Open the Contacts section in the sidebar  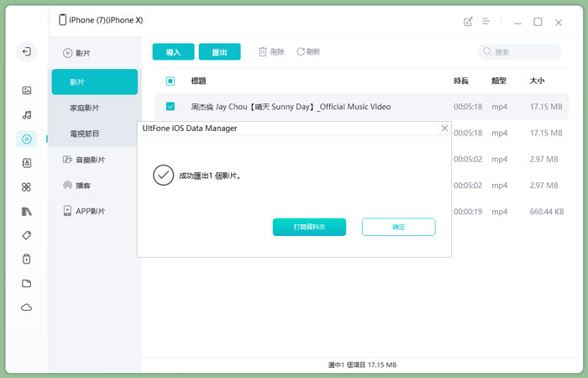(x=27, y=164)
